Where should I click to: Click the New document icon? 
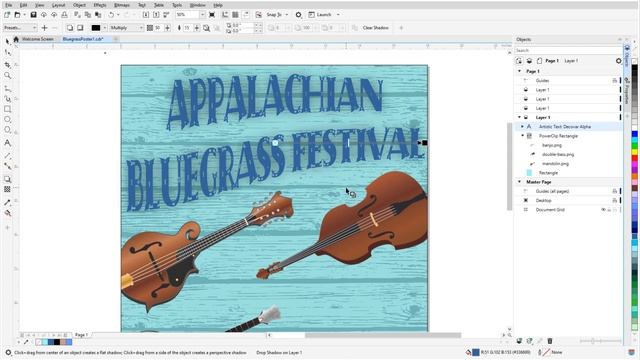pyautogui.click(x=7, y=15)
